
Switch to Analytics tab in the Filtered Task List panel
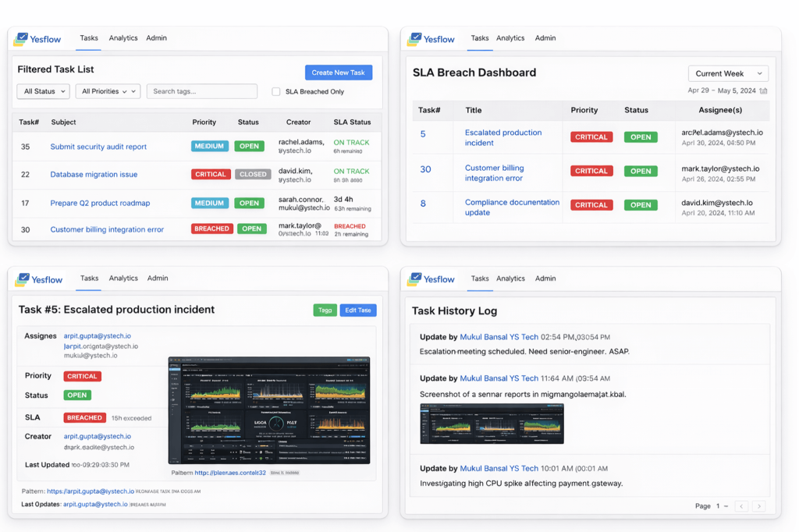tap(123, 38)
